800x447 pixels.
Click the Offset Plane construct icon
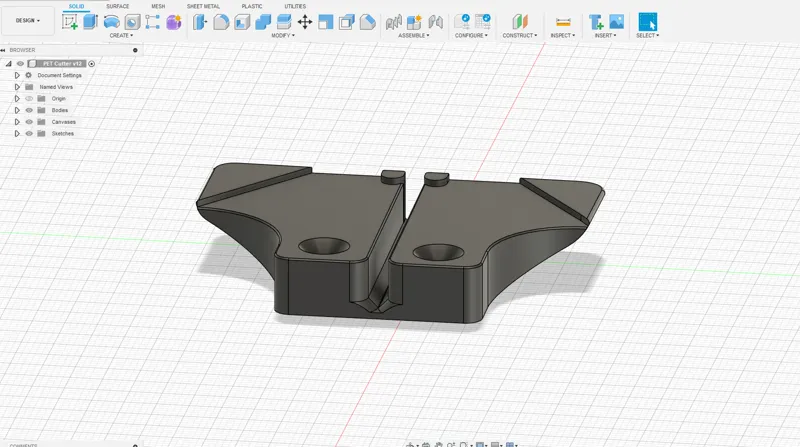(x=519, y=22)
